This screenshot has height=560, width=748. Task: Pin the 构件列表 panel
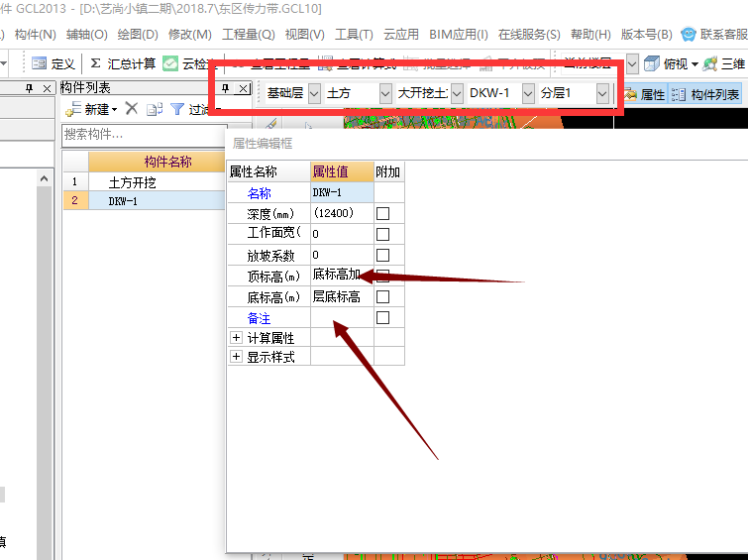point(225,88)
